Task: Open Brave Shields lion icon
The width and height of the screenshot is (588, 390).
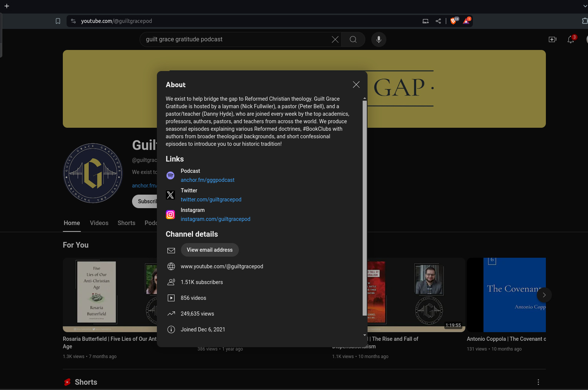Action: point(454,21)
